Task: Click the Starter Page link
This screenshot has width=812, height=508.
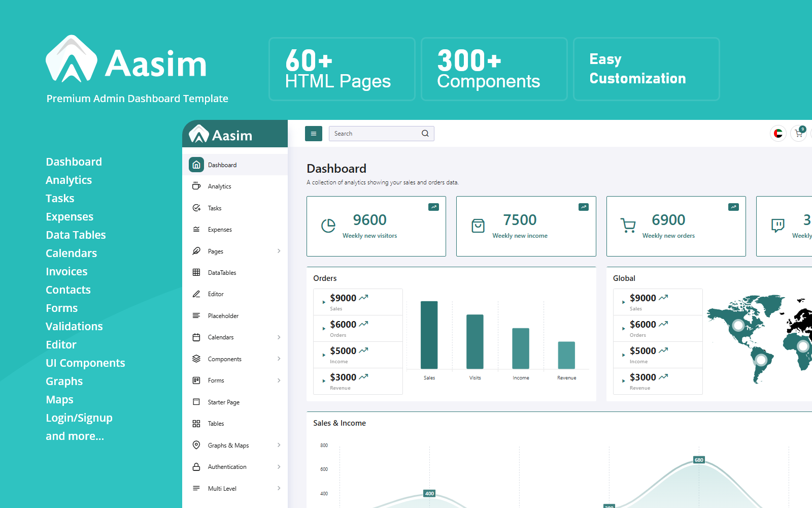Action: click(x=224, y=402)
